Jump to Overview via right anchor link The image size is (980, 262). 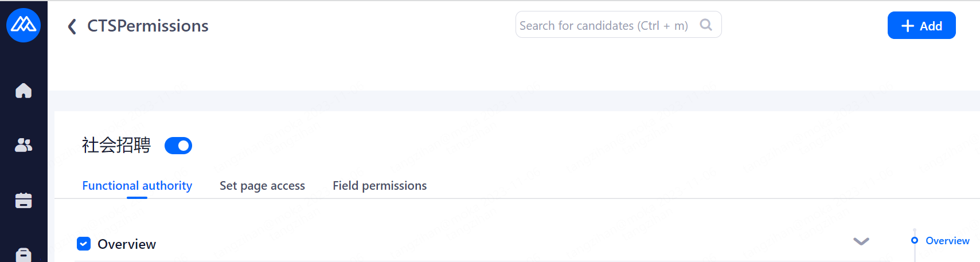coord(947,241)
